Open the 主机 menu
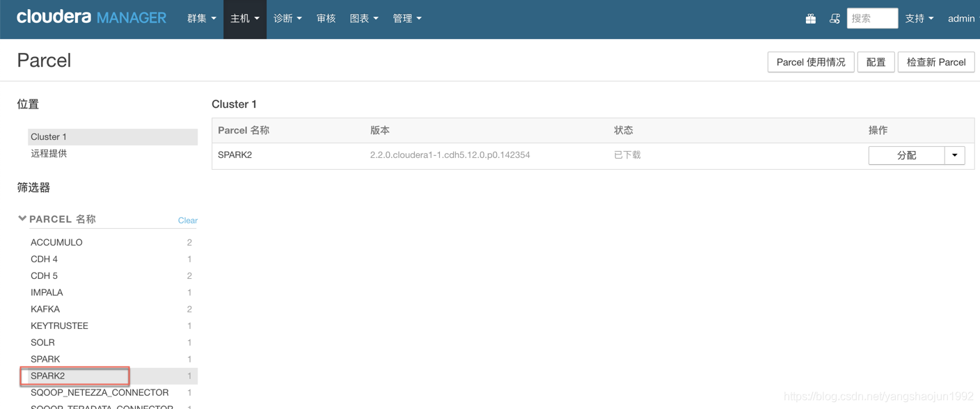This screenshot has height=409, width=980. (x=245, y=19)
